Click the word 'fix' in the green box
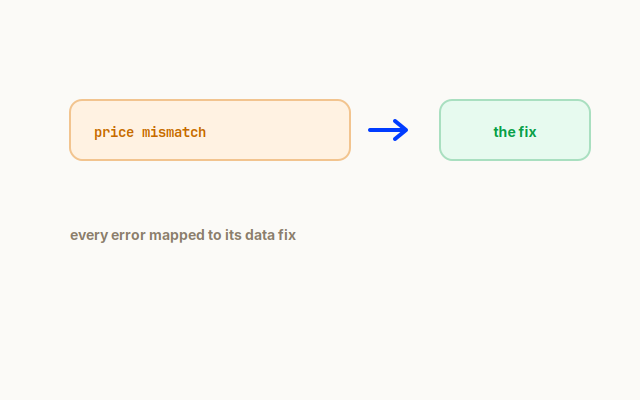This screenshot has width=640, height=400. pyautogui.click(x=527, y=132)
